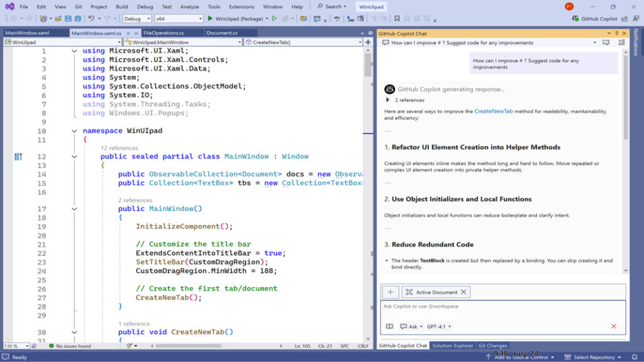Open the Extensions menu
644x362 pixels.
[242, 6]
